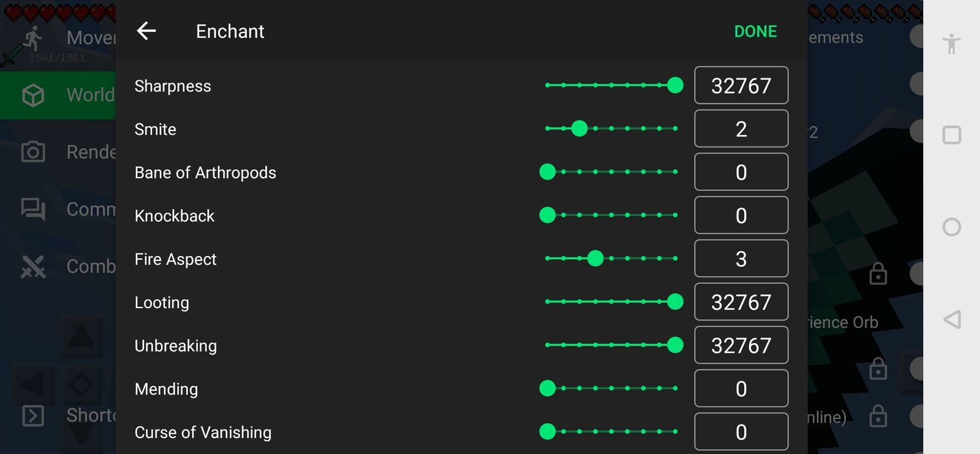
Task: Open the Render camera icon
Action: 33,152
